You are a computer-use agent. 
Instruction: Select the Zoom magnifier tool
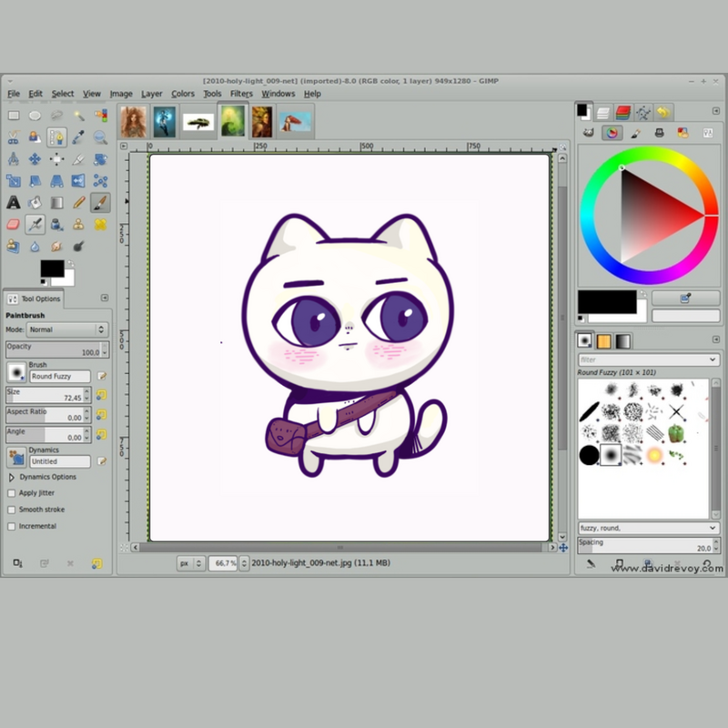click(x=101, y=137)
